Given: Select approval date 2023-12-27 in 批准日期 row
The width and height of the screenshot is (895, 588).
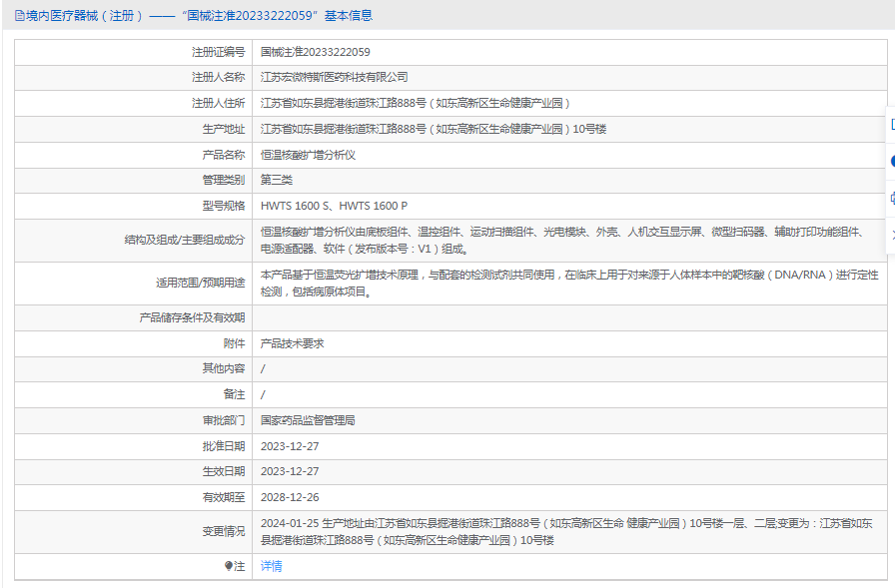Looking at the screenshot, I should point(290,446).
